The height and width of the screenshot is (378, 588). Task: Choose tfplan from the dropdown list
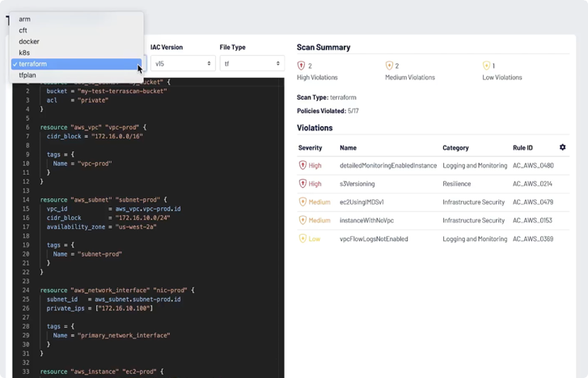(27, 75)
